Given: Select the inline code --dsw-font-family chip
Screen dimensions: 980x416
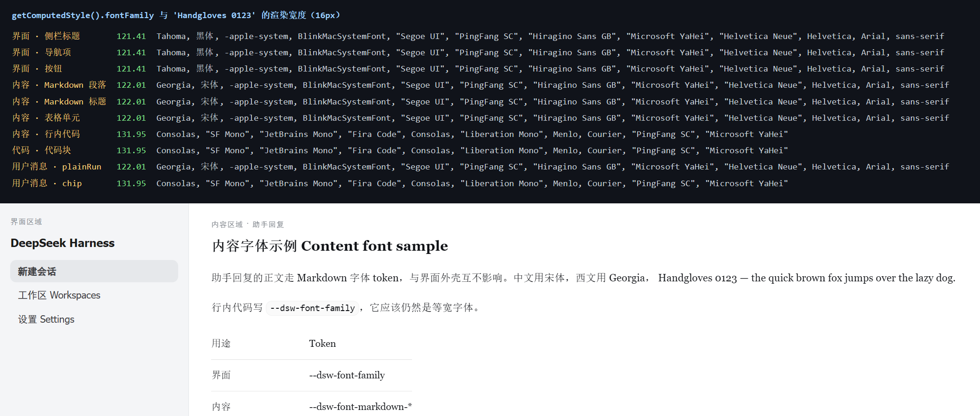Looking at the screenshot, I should tap(312, 308).
